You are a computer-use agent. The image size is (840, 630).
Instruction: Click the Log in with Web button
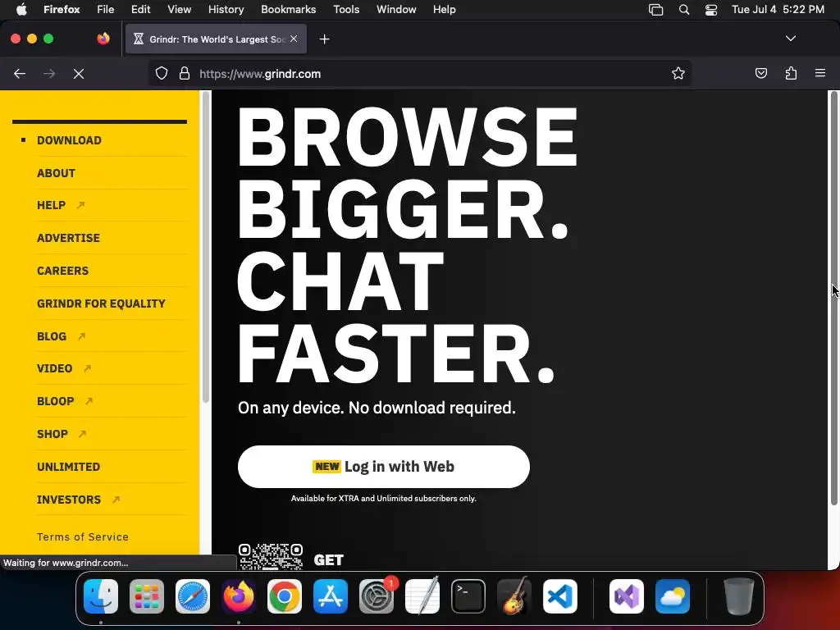(x=384, y=467)
